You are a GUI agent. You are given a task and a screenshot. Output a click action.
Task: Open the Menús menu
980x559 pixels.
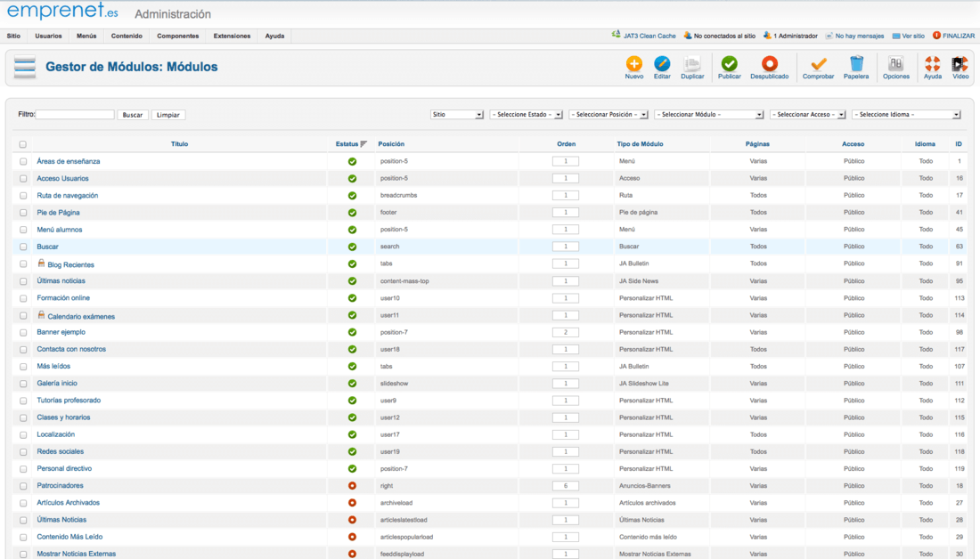(86, 36)
